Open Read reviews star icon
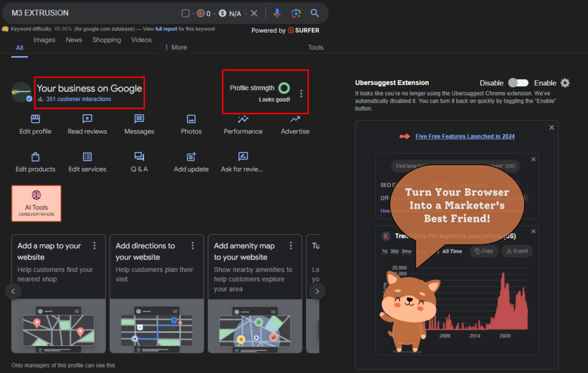Screen dimensions: 588x373 [x=87, y=119]
